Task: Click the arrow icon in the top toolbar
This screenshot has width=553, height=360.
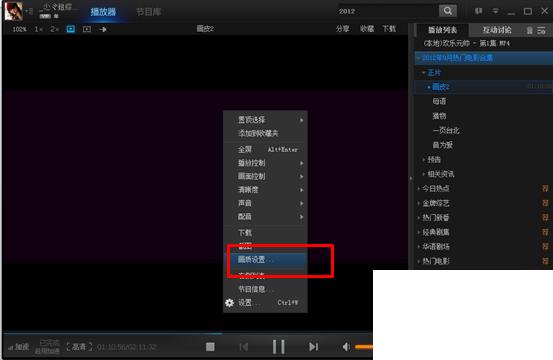Action: [103, 29]
